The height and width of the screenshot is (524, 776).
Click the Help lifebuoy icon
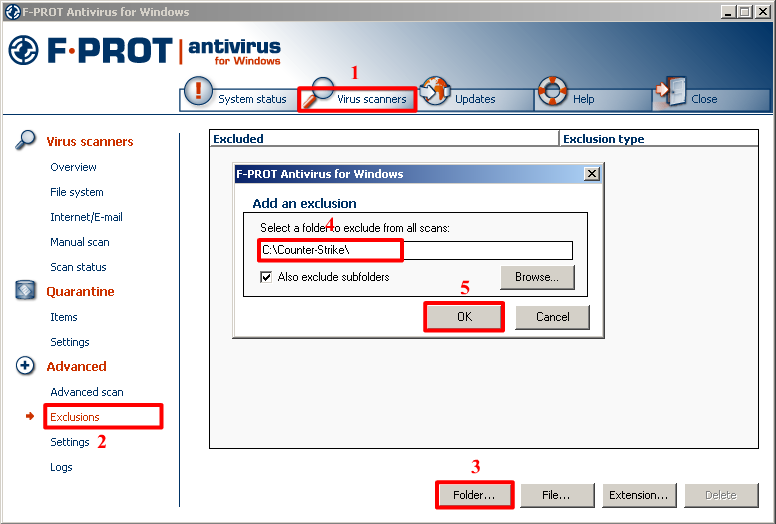552,91
